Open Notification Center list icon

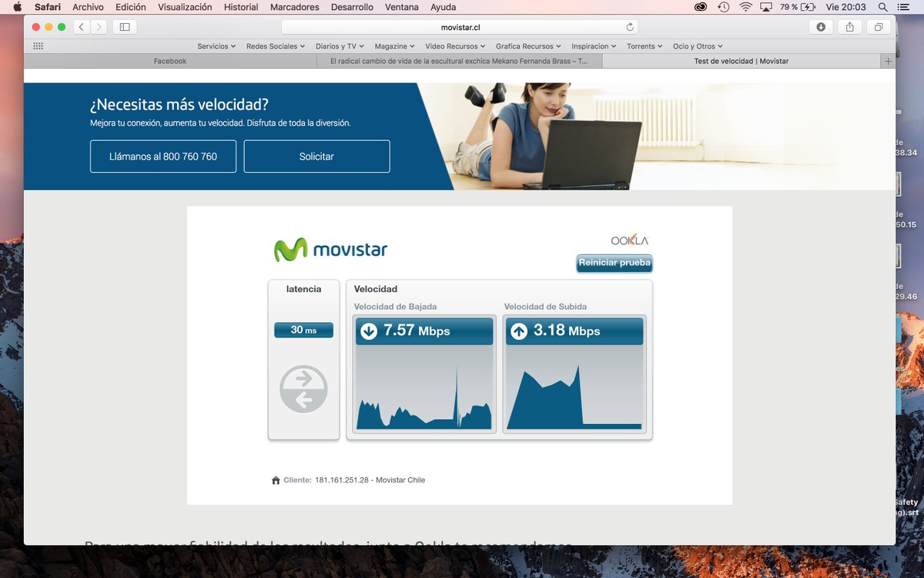pos(905,7)
